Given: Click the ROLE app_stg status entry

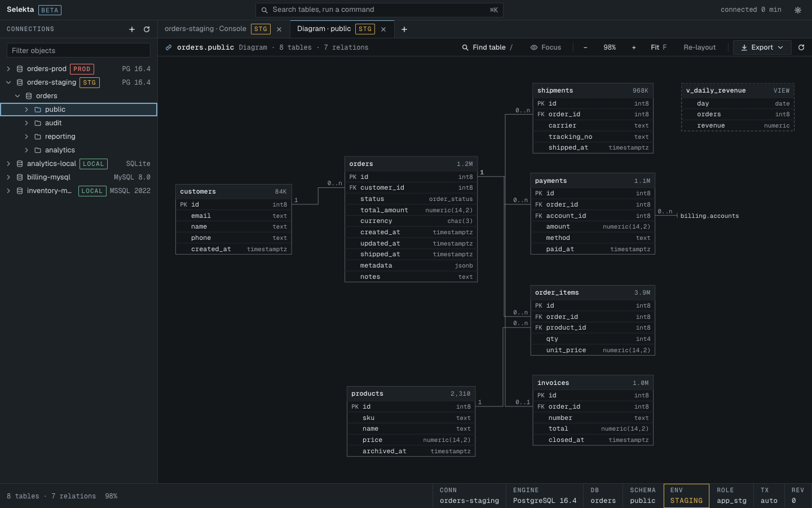Looking at the screenshot, I should click(731, 496).
